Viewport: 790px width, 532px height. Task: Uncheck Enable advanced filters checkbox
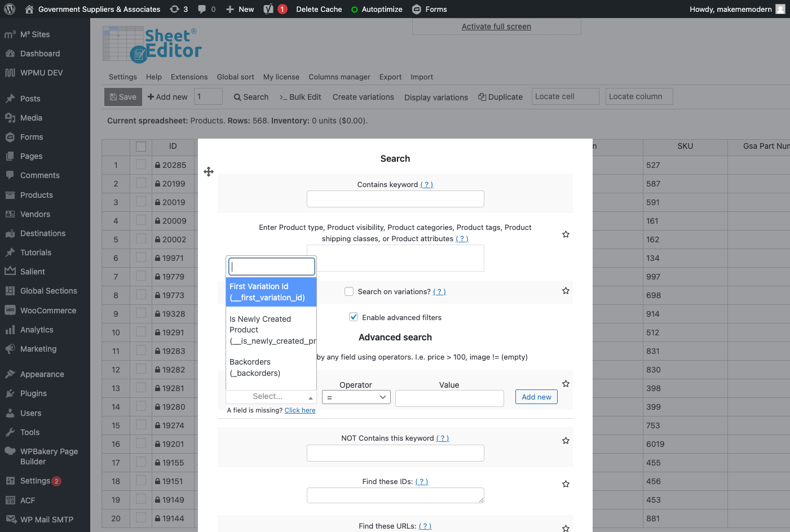click(x=354, y=317)
